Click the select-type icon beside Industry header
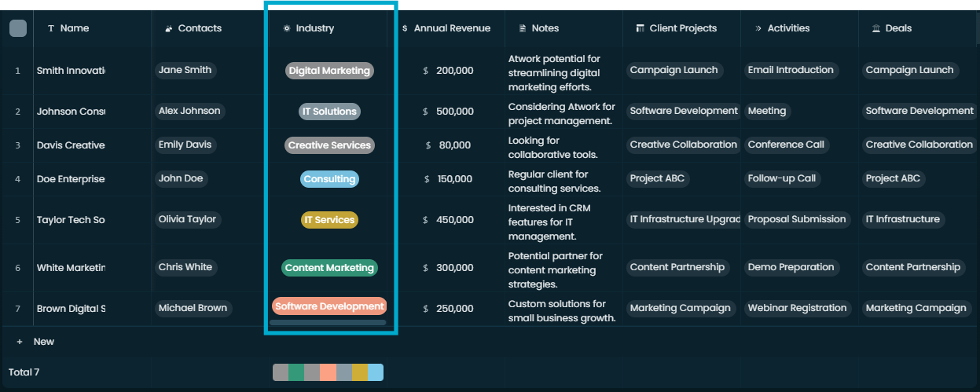Screen dimensions: 980x392 pyautogui.click(x=287, y=28)
